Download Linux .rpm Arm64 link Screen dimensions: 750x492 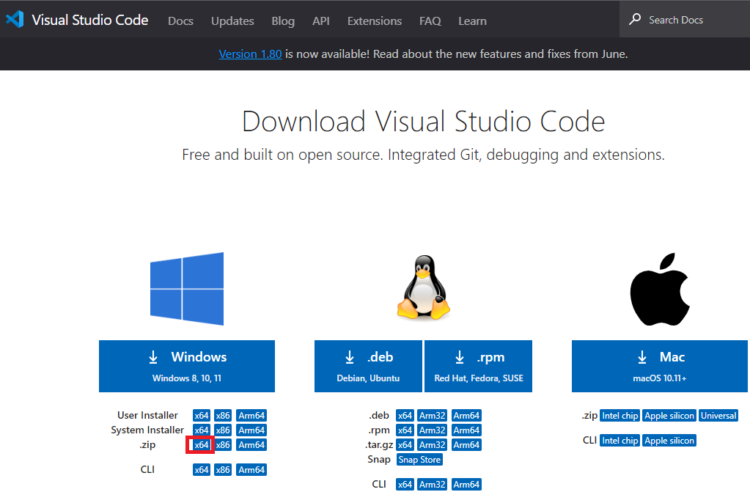466,430
